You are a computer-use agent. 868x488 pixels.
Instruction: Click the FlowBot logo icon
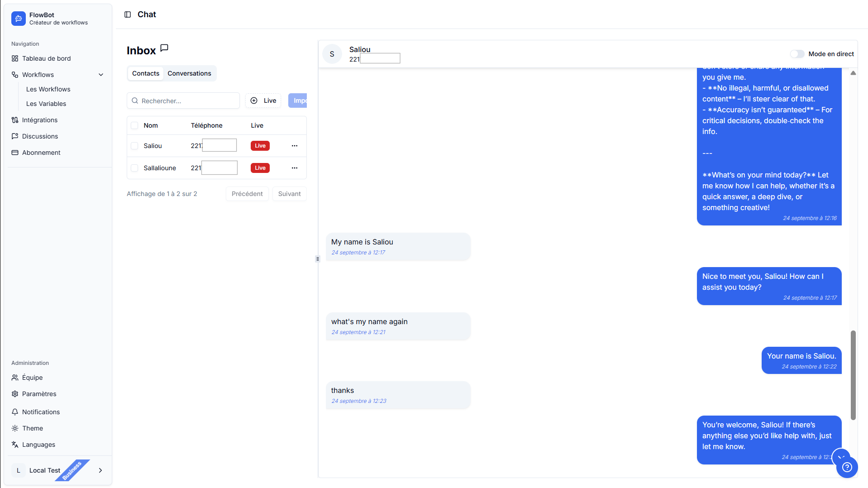[x=19, y=19]
